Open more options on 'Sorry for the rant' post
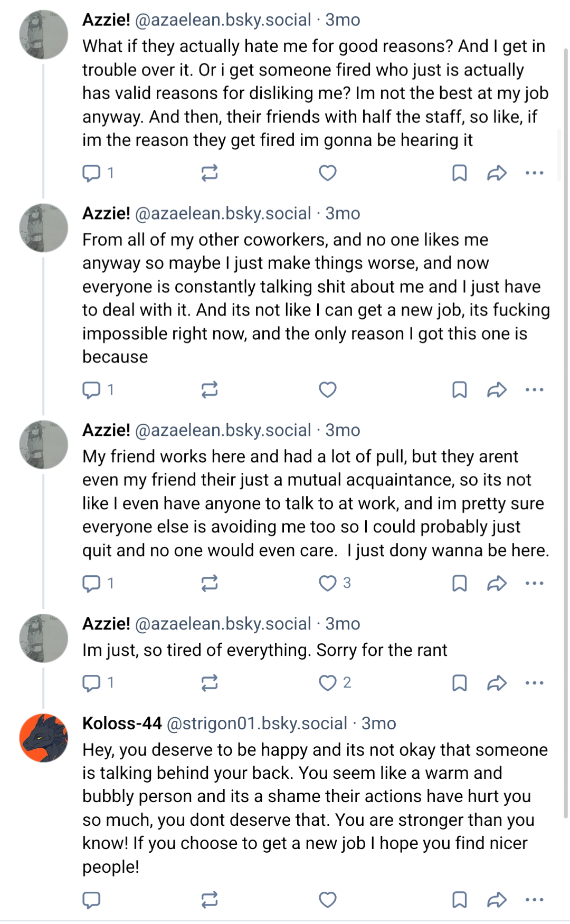The height and width of the screenshot is (924, 570). pyautogui.click(x=534, y=683)
